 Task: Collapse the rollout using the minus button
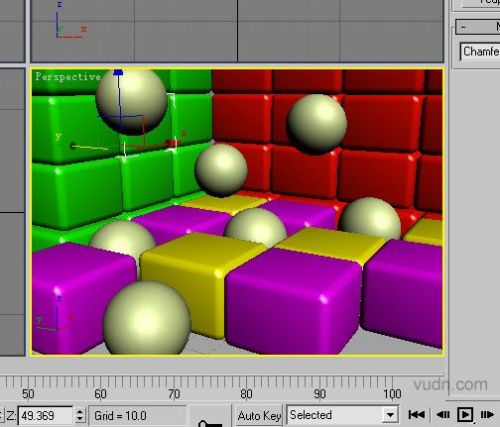[463, 27]
